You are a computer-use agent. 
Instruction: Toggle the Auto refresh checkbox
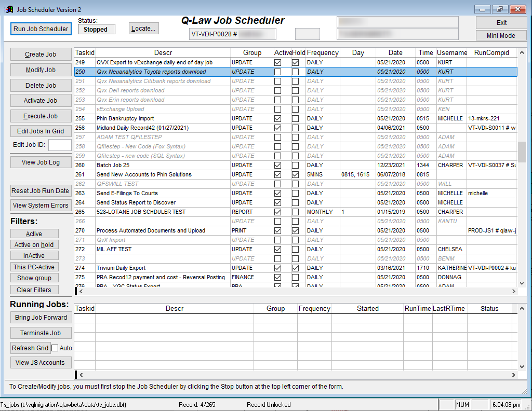click(x=55, y=348)
